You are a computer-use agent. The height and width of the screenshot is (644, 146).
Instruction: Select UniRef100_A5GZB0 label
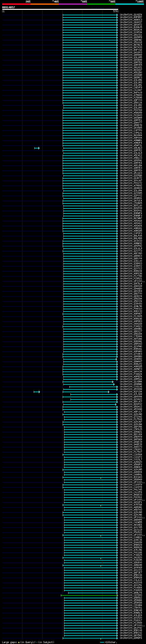pyautogui.click(x=131, y=72)
